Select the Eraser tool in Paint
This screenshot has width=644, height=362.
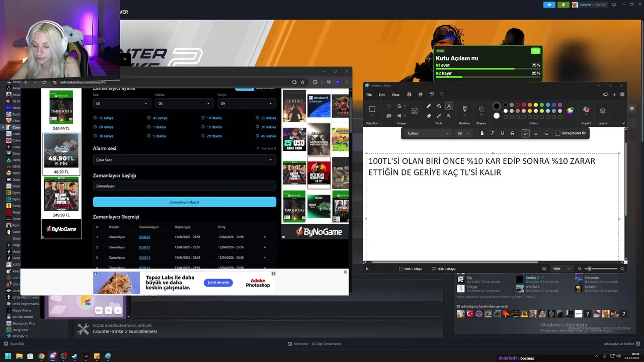[429, 116]
